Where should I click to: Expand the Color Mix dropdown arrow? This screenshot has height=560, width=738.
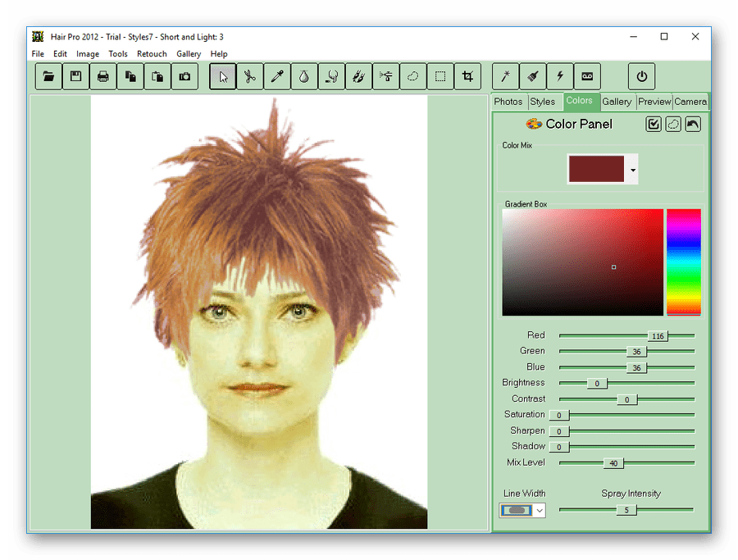click(x=633, y=170)
